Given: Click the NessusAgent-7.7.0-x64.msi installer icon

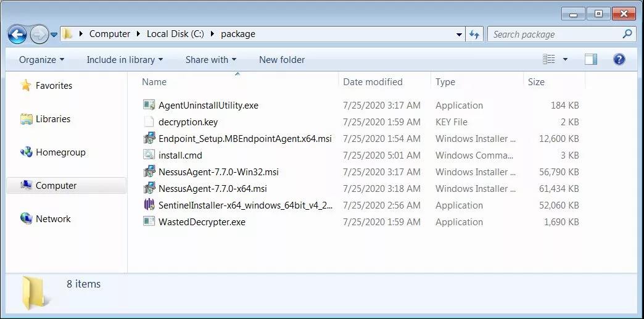Looking at the screenshot, I should click(149, 189).
